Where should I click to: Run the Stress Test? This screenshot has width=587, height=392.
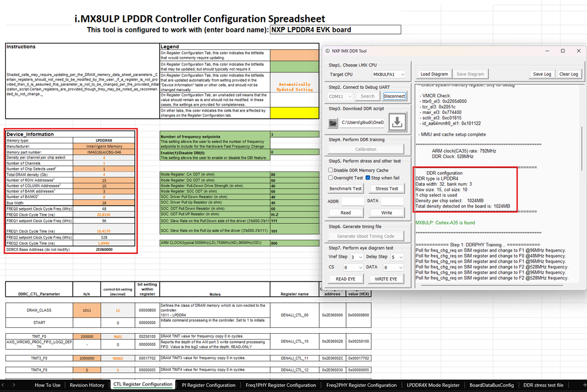[x=387, y=188]
